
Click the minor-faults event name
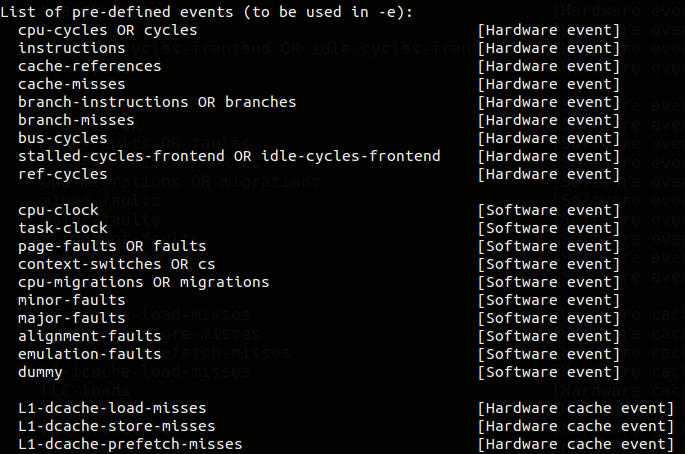pyautogui.click(x=71, y=300)
